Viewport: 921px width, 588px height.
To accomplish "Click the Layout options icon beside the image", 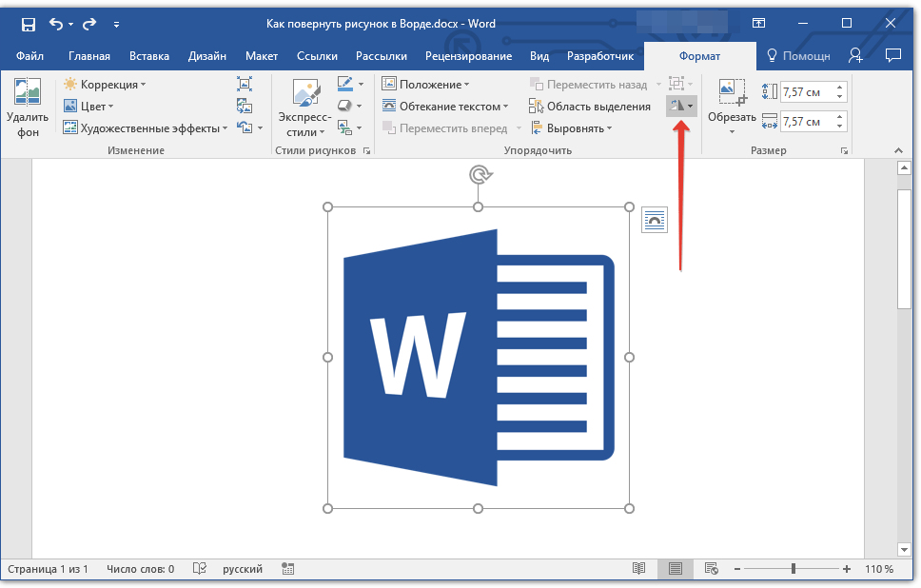I will coord(656,220).
